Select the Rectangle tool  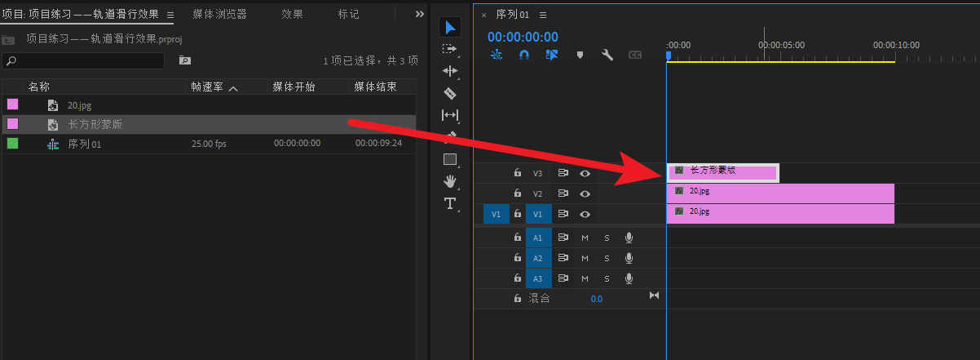coord(450,159)
